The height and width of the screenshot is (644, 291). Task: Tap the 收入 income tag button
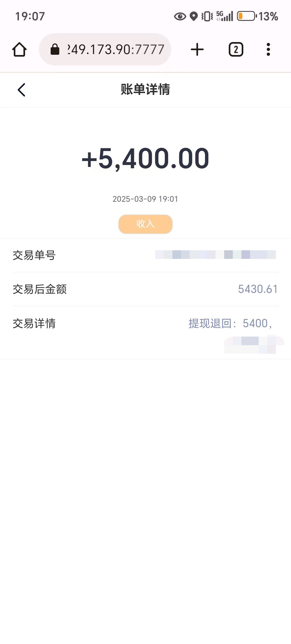coord(145,224)
